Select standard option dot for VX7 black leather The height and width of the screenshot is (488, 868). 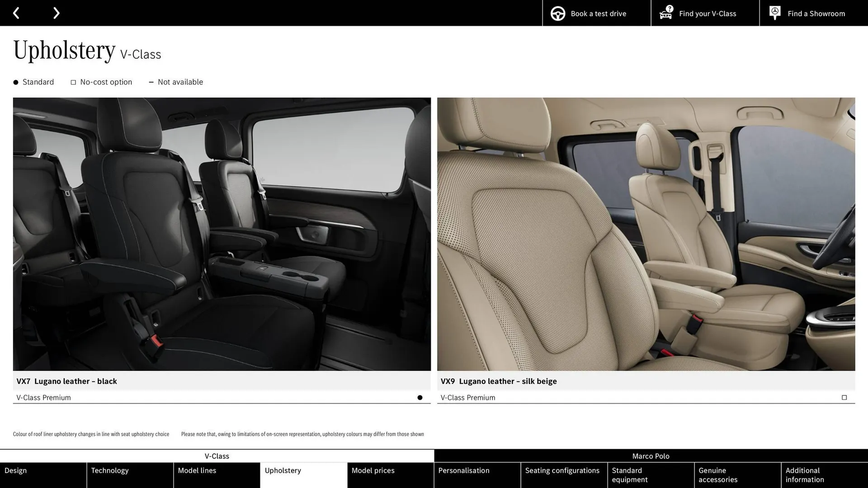(x=420, y=397)
